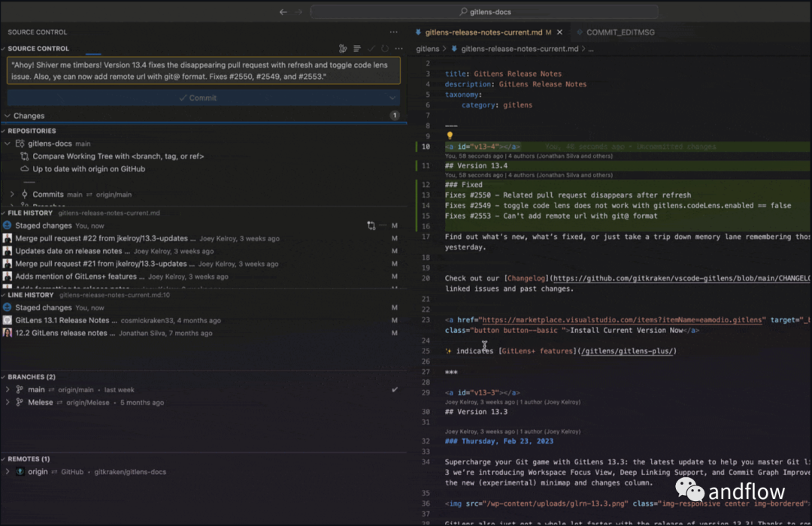Image resolution: width=812 pixels, height=526 pixels.
Task: Collapse the gitlens-docs repository node
Action: click(x=8, y=144)
